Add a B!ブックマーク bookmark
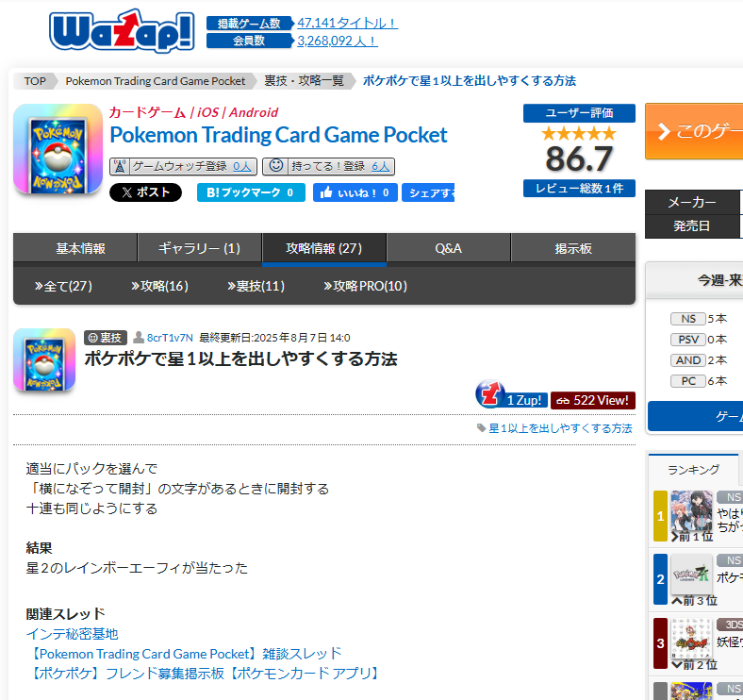This screenshot has width=743, height=700. click(x=251, y=192)
